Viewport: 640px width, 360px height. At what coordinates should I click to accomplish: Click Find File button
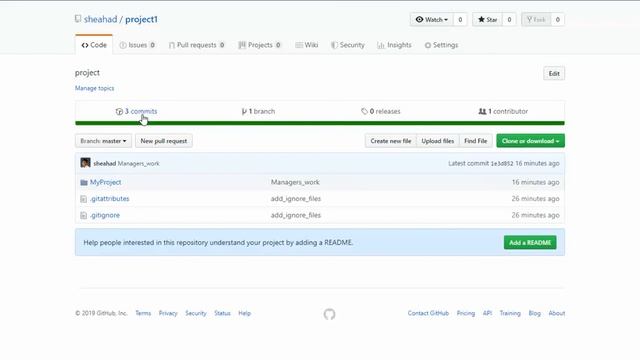(x=476, y=141)
